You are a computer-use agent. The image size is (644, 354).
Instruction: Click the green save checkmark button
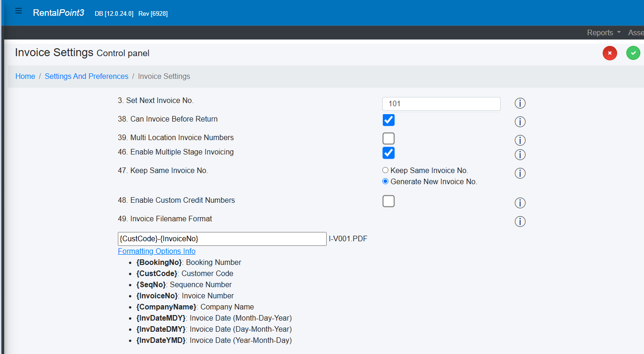[633, 53]
